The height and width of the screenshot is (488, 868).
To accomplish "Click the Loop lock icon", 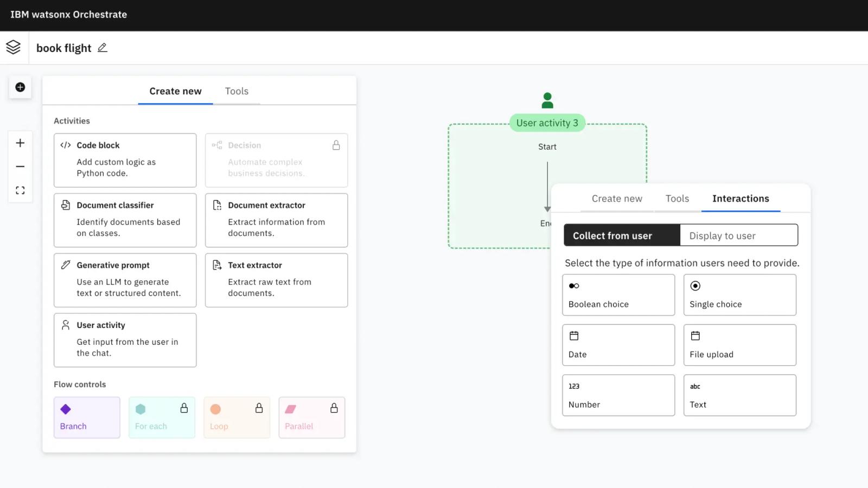I will coord(259,408).
